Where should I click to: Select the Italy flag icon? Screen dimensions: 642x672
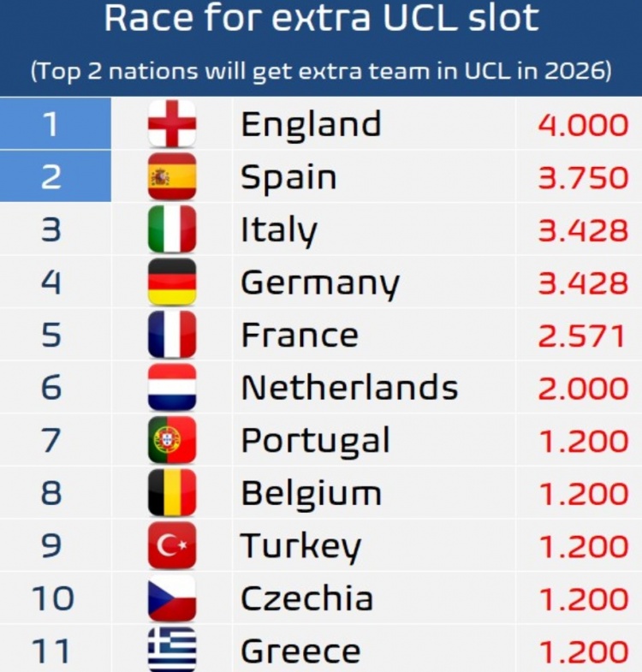coord(172,229)
